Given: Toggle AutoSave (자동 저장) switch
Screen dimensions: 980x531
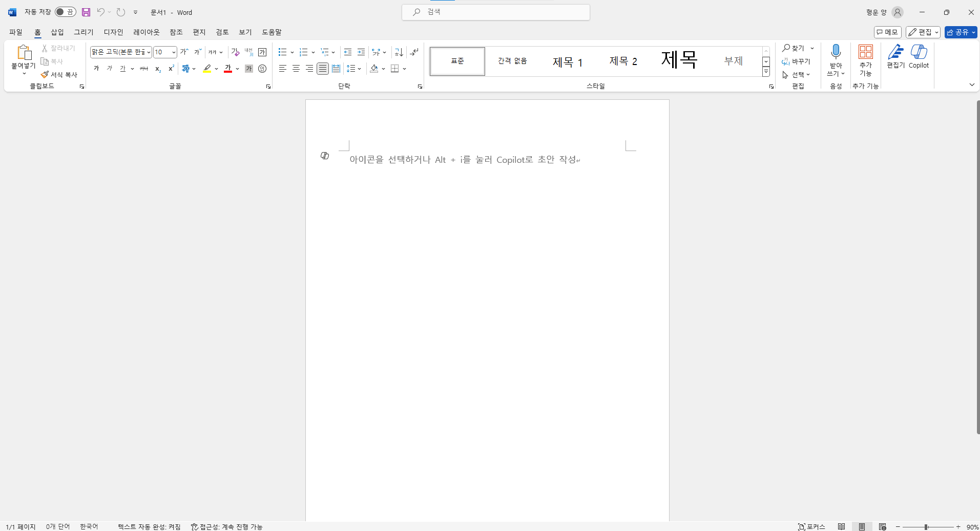Looking at the screenshot, I should click(x=65, y=12).
